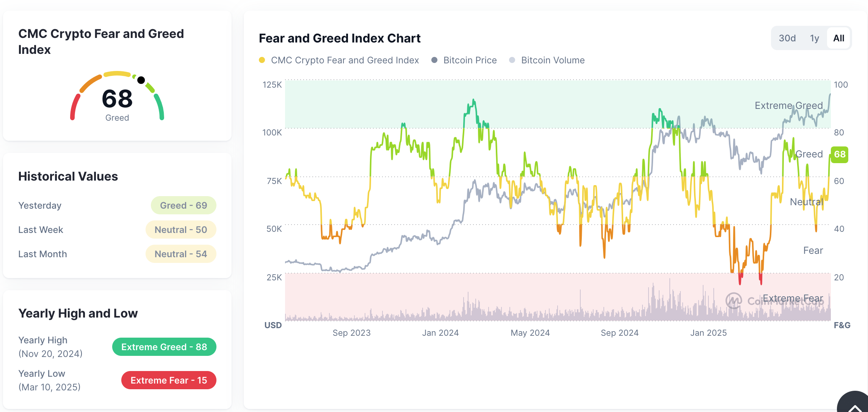
Task: Click the Extreme Greed - 88 badge
Action: click(164, 346)
